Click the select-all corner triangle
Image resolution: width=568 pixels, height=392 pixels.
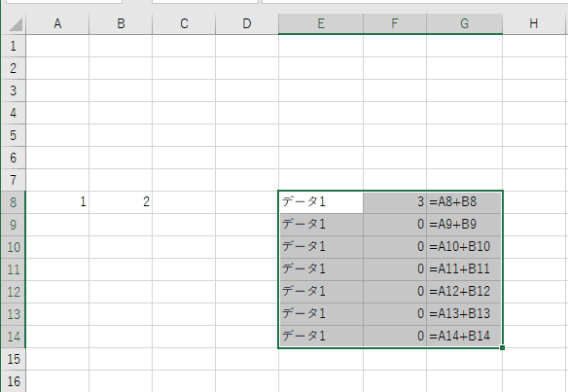pyautogui.click(x=15, y=24)
